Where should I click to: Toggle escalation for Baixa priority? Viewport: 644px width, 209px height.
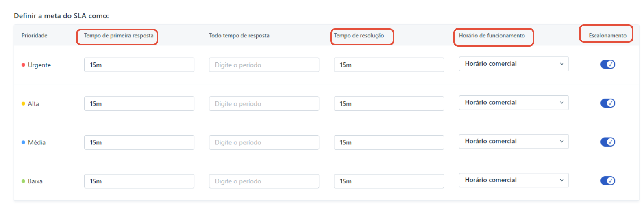pyautogui.click(x=607, y=181)
